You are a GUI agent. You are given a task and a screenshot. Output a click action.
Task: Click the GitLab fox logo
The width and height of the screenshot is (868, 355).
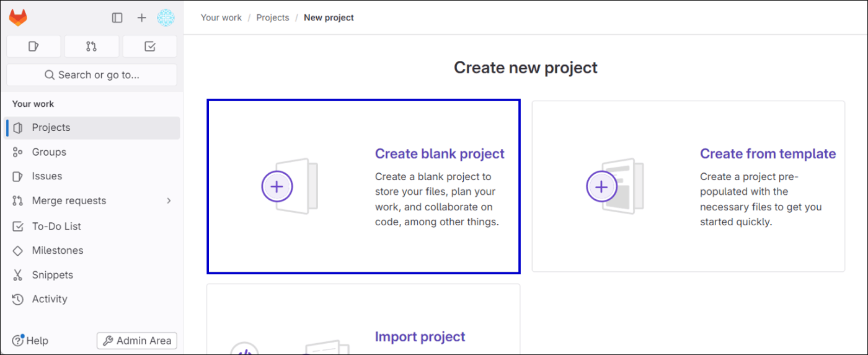(18, 18)
